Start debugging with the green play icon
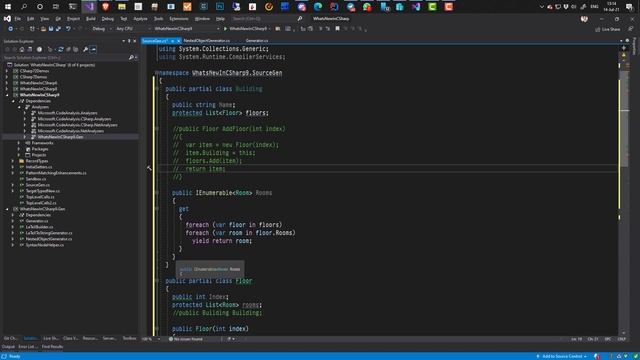 point(225,29)
